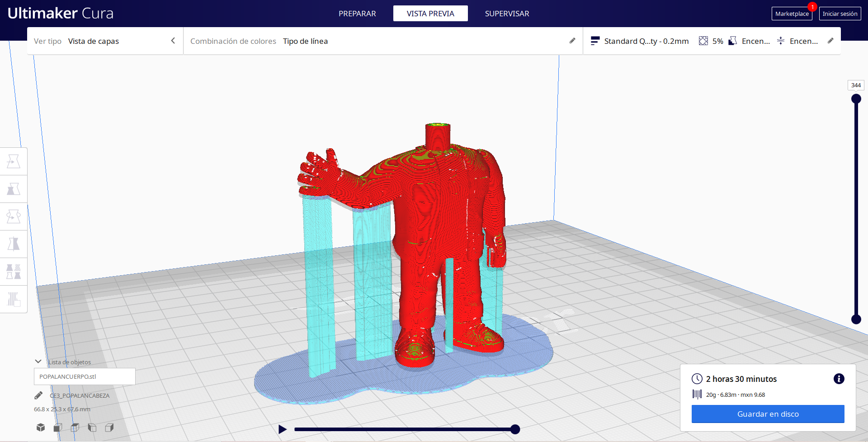The height and width of the screenshot is (442, 868).
Task: Select the Support Blocker tool
Action: [x=14, y=299]
